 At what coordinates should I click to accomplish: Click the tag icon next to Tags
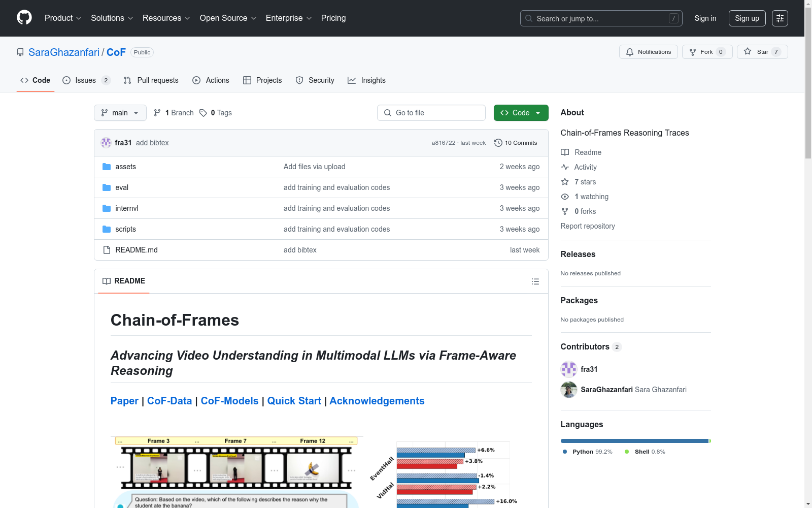pos(203,113)
